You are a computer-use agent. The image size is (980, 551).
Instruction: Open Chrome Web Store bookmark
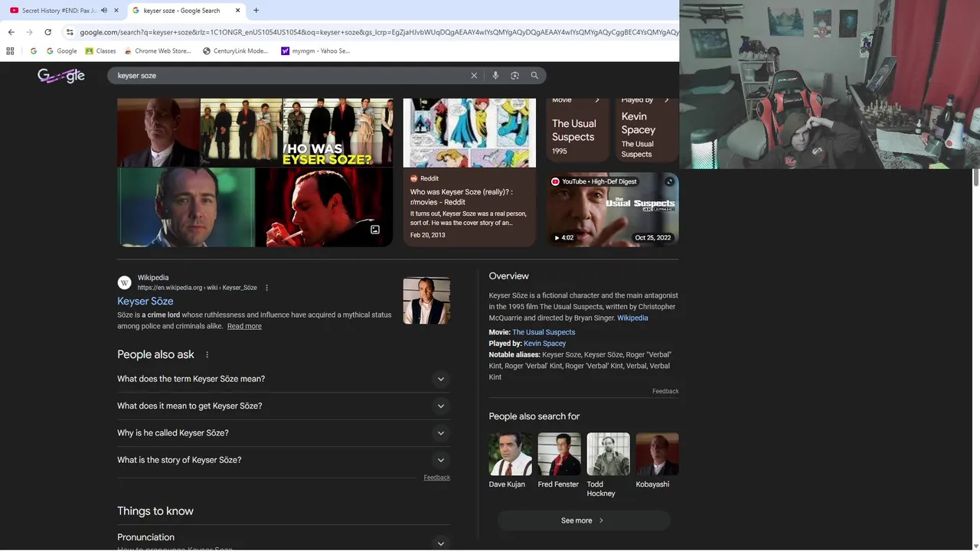(158, 51)
